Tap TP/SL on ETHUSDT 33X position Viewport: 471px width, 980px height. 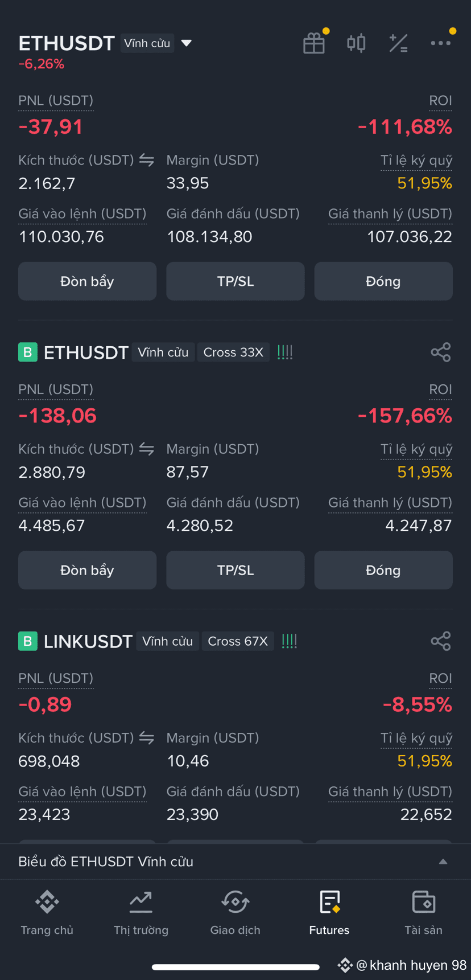[x=235, y=570]
